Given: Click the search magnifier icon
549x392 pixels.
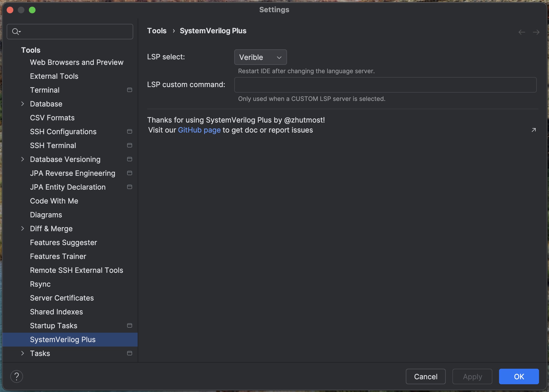Looking at the screenshot, I should (16, 32).
